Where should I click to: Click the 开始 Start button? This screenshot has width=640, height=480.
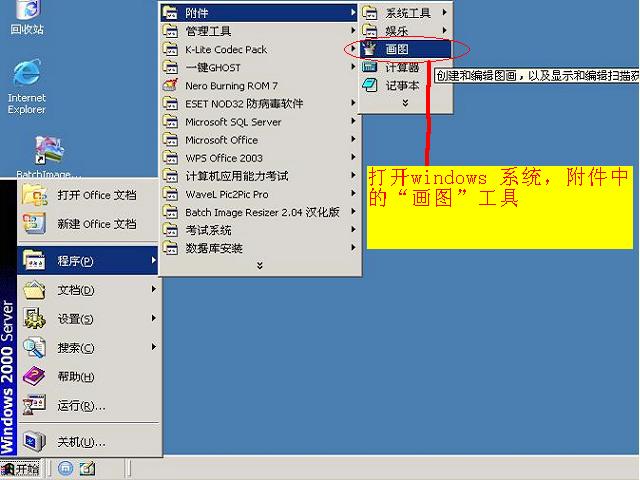coord(21,468)
